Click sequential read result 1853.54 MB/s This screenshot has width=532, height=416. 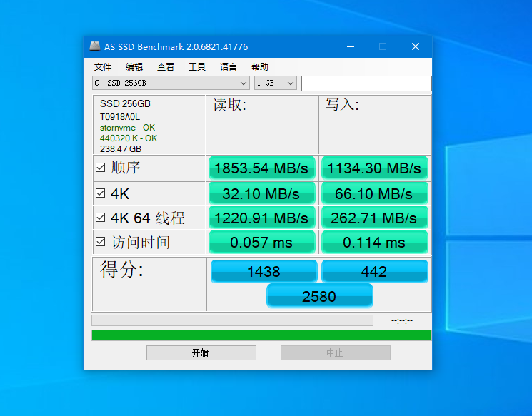(x=261, y=168)
